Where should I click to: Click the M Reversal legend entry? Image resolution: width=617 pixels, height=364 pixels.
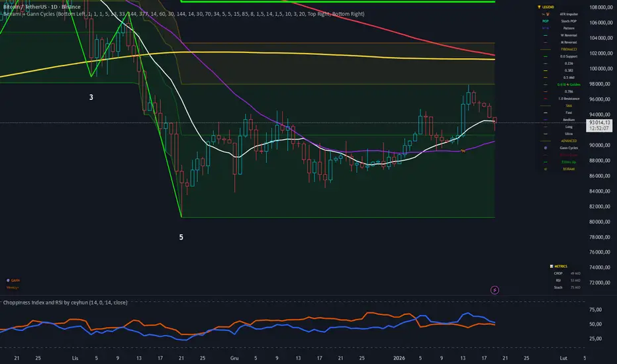click(569, 42)
